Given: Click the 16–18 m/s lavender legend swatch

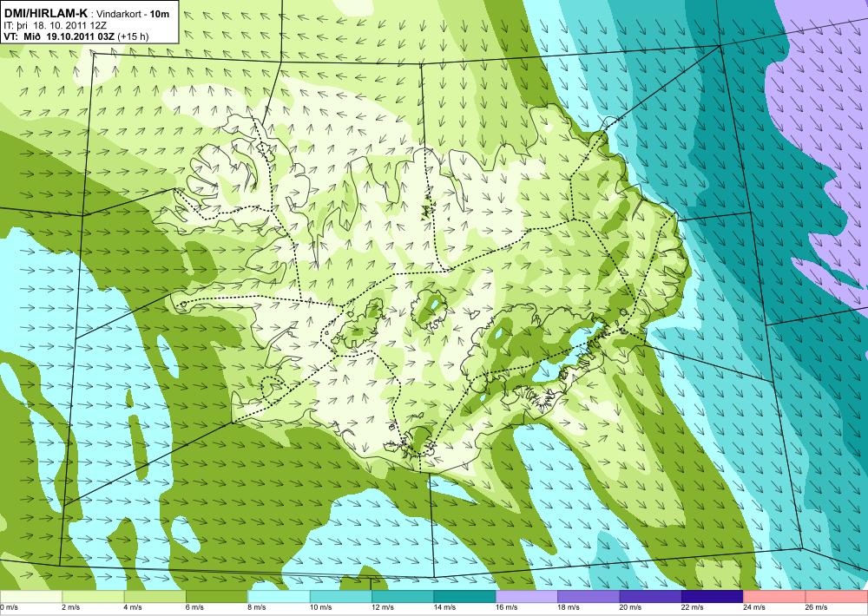Looking at the screenshot, I should (527, 597).
